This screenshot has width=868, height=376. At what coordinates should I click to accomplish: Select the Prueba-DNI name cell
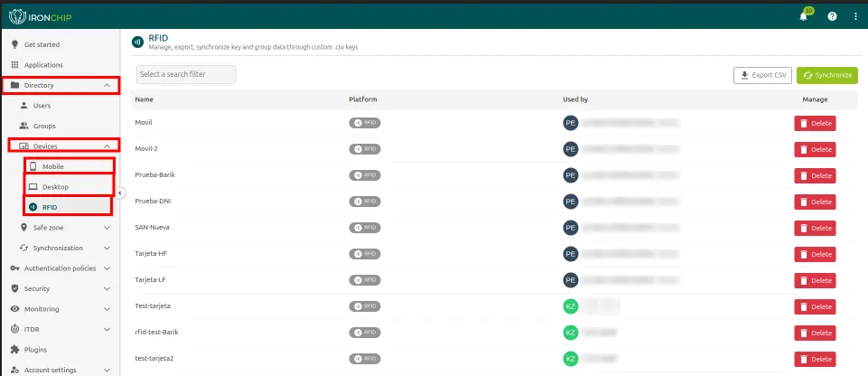tap(153, 201)
